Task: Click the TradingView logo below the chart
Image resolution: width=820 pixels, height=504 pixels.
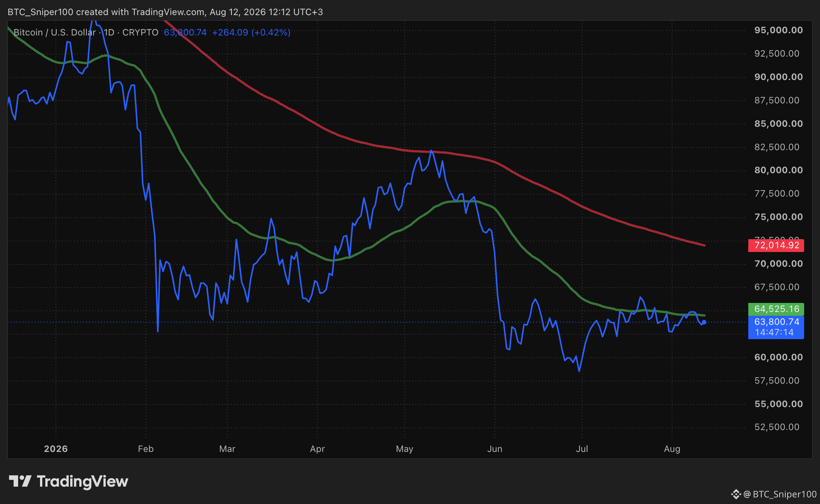Action: tap(68, 481)
